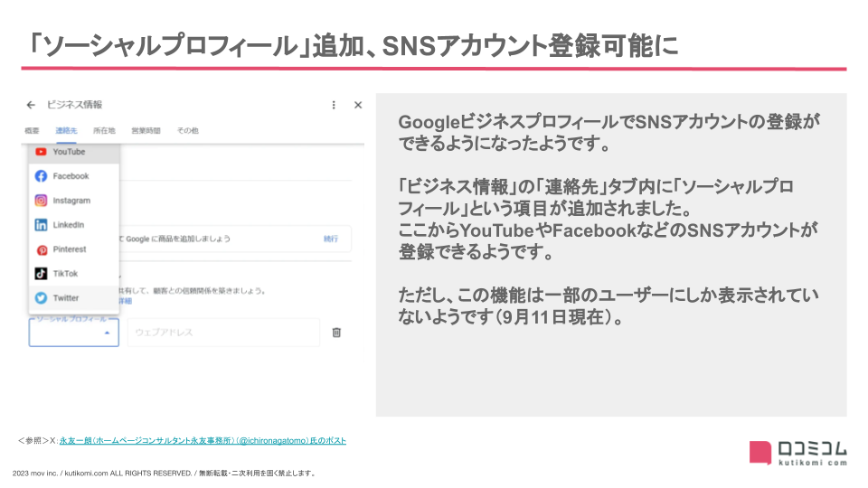
Task: Click the Pinterest logo icon
Action: [42, 250]
